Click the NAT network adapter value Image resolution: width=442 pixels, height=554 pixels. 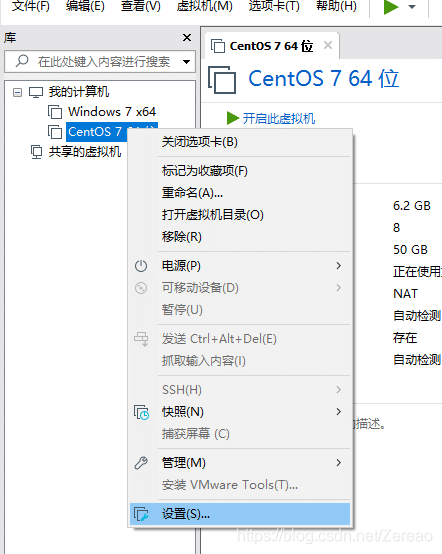click(406, 294)
